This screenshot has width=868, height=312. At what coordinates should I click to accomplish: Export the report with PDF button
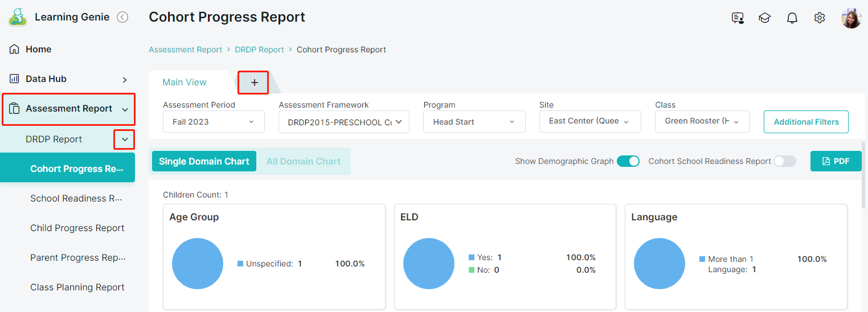836,161
